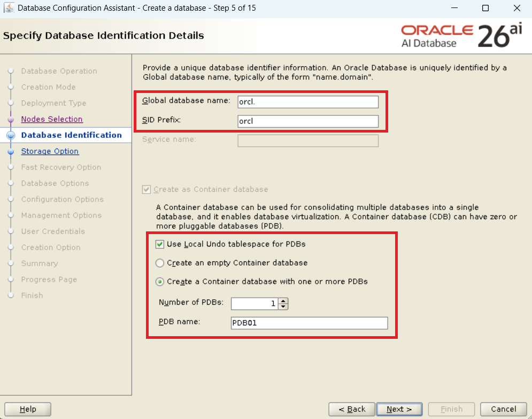
Task: Click the Database Identification step bullet
Action: [x=10, y=136]
